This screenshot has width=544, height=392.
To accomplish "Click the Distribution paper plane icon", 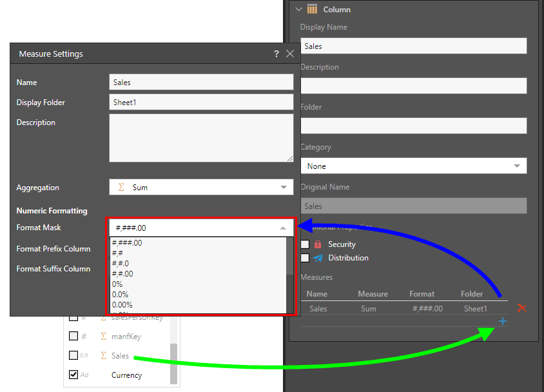I will tap(318, 258).
